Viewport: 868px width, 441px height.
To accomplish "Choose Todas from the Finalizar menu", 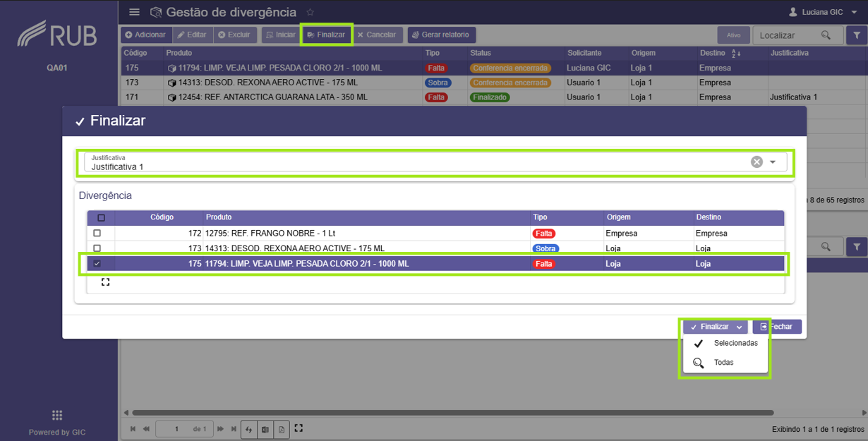I will pyautogui.click(x=725, y=363).
